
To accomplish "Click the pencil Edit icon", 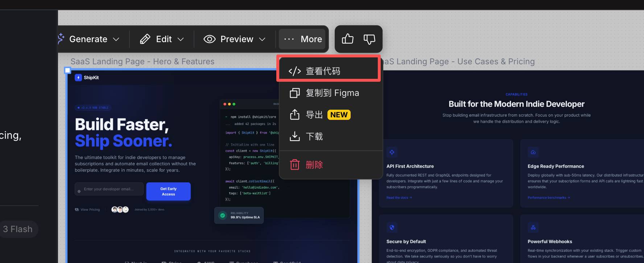I will tap(145, 39).
